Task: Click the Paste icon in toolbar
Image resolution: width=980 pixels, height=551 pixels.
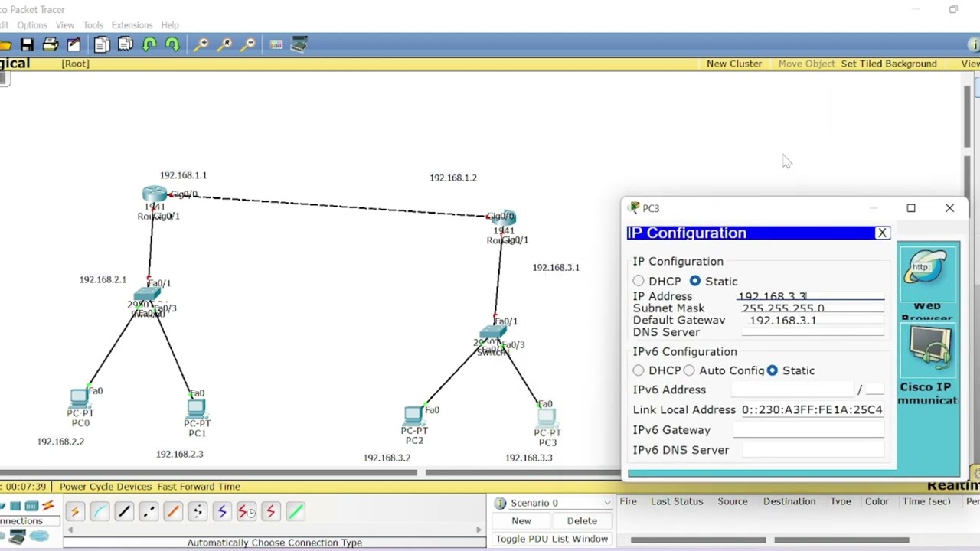Action: (126, 45)
